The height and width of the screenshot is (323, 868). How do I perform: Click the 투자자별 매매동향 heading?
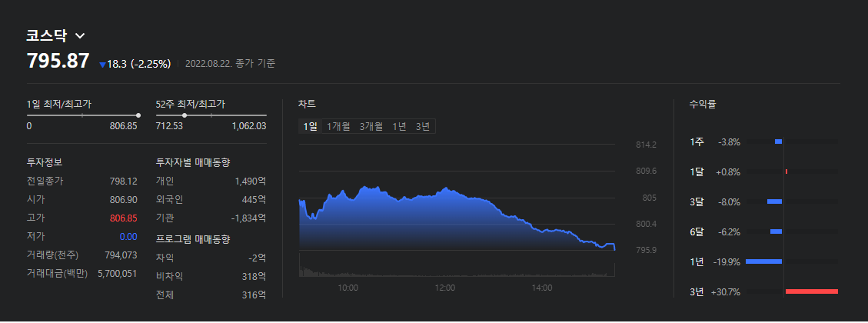tap(193, 162)
